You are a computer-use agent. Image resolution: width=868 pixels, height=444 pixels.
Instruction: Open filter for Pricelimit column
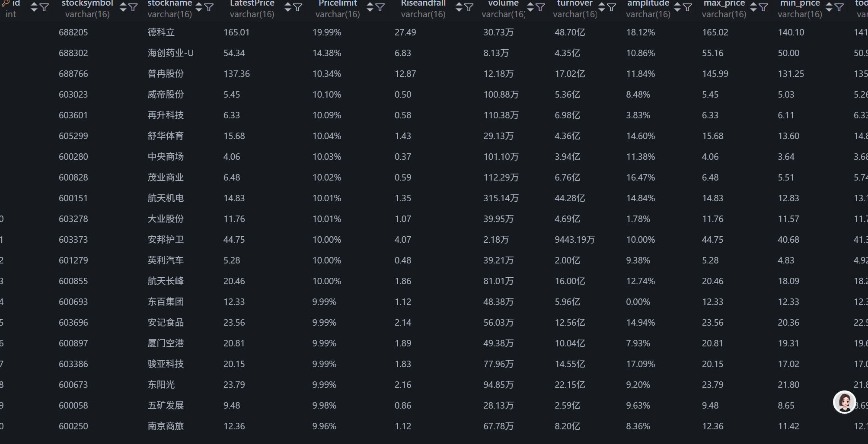380,7
